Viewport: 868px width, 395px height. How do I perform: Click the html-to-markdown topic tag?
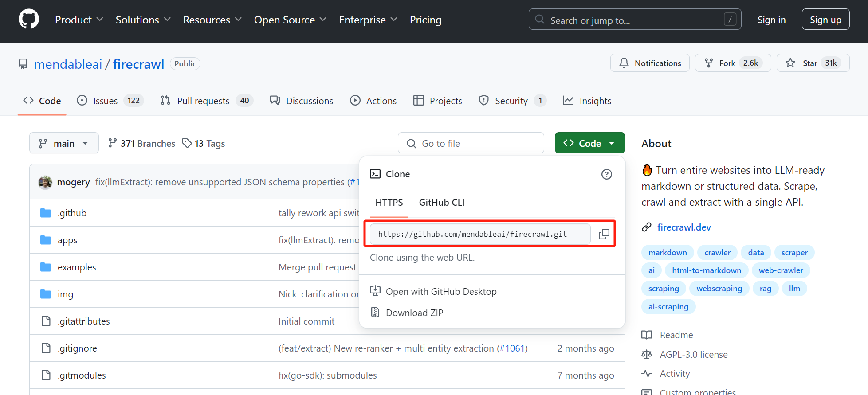(707, 270)
